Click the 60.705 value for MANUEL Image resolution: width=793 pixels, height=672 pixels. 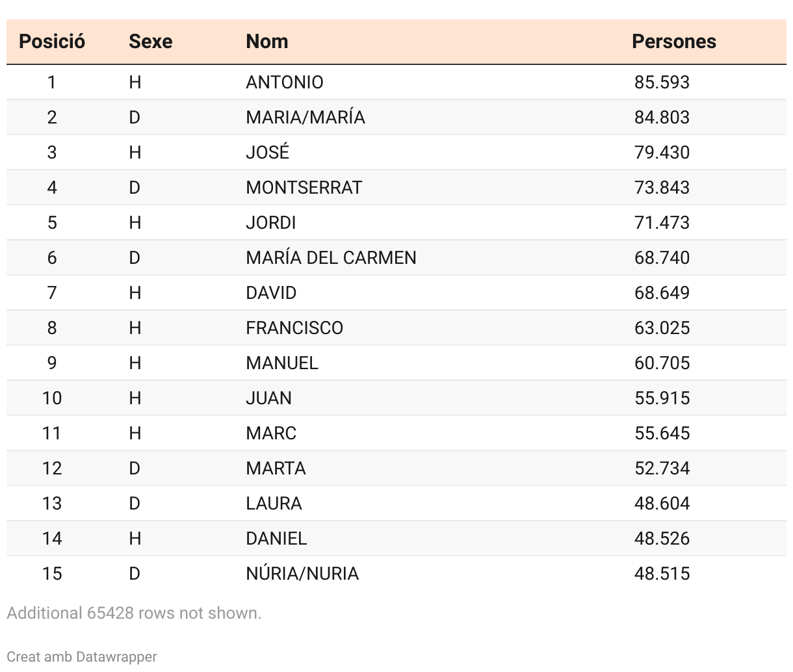click(662, 363)
